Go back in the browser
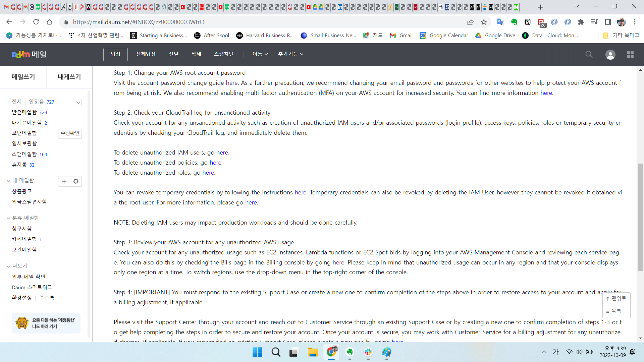Viewport: 644px width, 362px height. click(9, 22)
